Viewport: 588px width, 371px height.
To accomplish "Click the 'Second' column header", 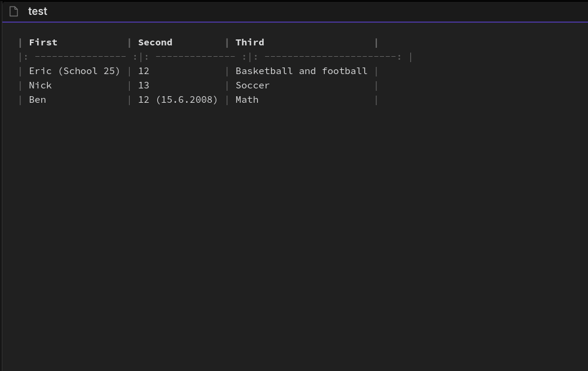I will pyautogui.click(x=155, y=42).
